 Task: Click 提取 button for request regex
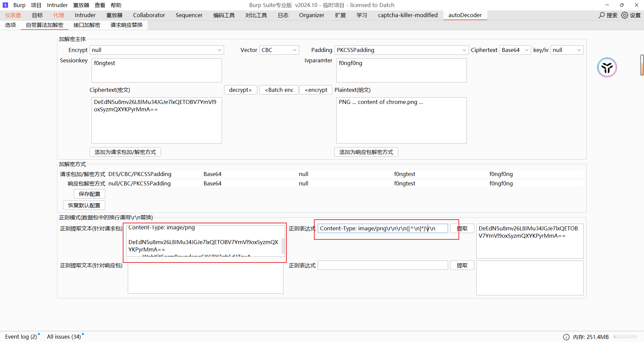(462, 228)
